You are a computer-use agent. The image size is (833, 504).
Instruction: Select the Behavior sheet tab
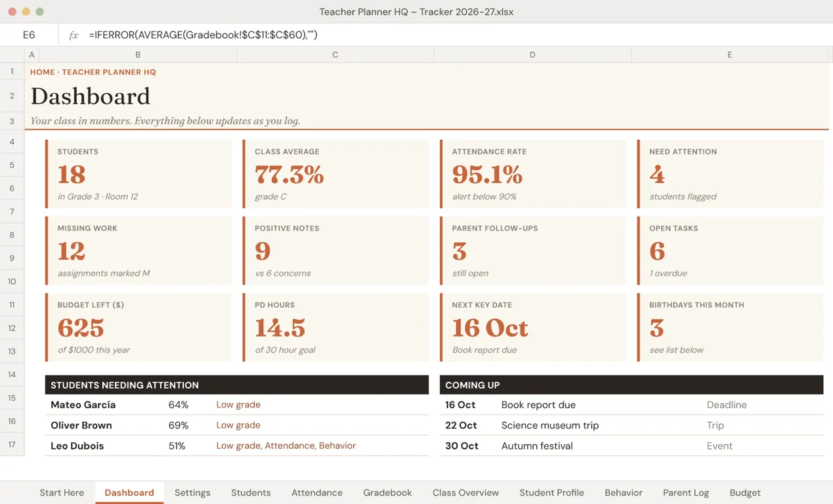(624, 492)
